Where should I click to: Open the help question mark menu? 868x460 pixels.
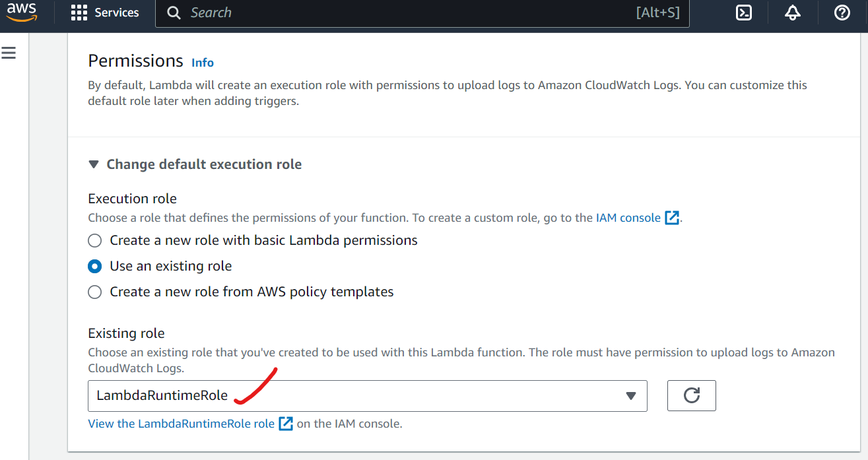(x=842, y=13)
